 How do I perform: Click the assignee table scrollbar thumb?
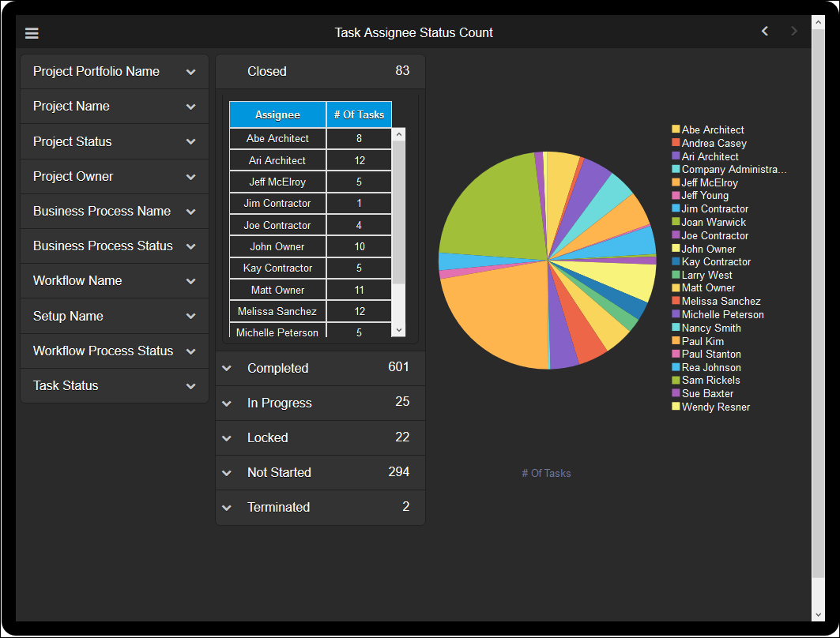coord(398,212)
